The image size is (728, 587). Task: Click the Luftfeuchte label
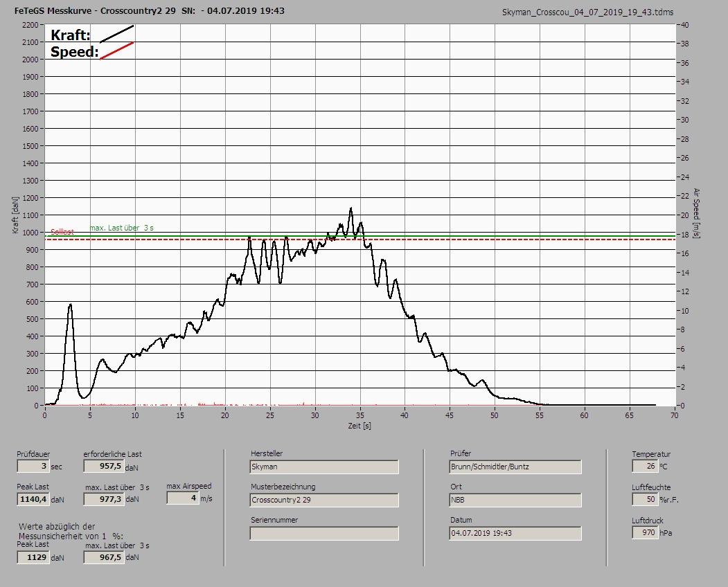[x=651, y=487]
